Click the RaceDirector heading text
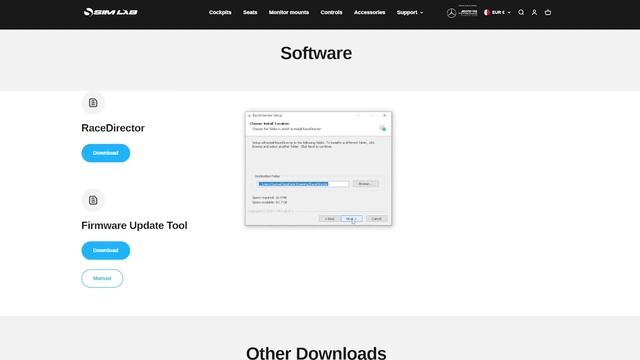This screenshot has width=640, height=360. (113, 128)
